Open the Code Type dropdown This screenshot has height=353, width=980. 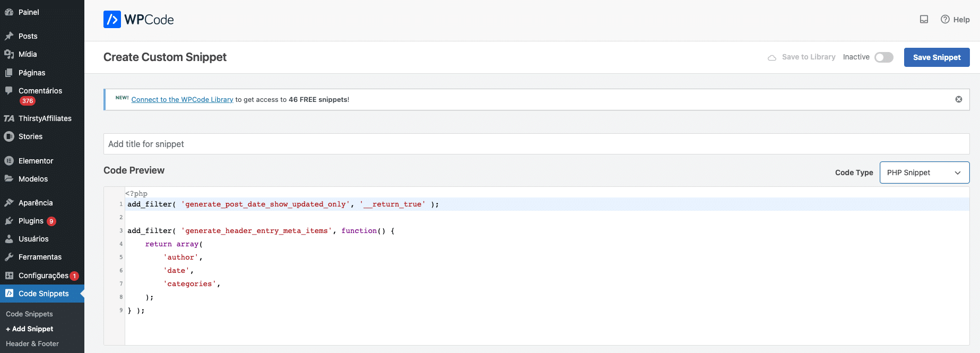924,173
